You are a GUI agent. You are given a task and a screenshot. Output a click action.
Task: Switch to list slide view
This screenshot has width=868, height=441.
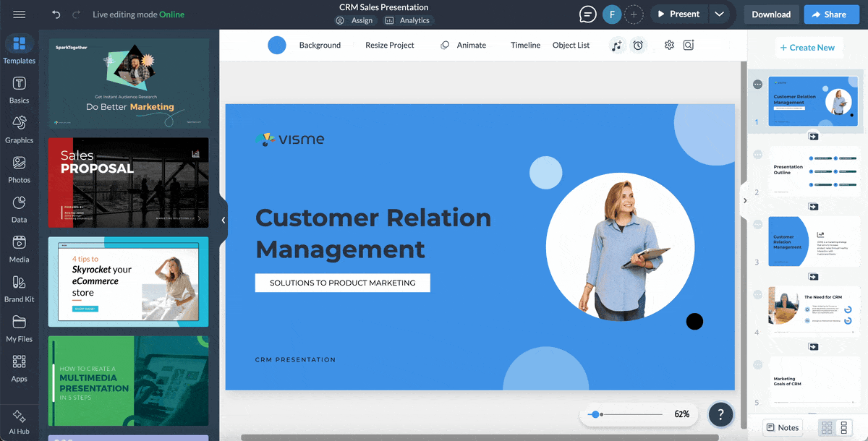pos(843,428)
